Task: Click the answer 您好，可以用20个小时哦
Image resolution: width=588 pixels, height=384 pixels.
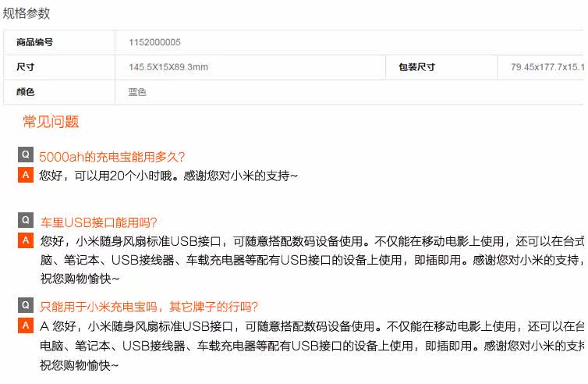Action: tap(168, 176)
